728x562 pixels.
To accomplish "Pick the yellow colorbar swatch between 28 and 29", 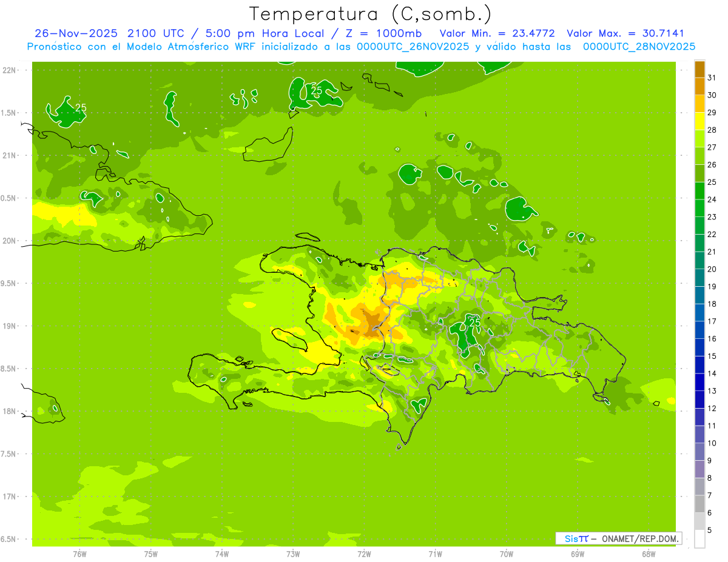I will [699, 121].
